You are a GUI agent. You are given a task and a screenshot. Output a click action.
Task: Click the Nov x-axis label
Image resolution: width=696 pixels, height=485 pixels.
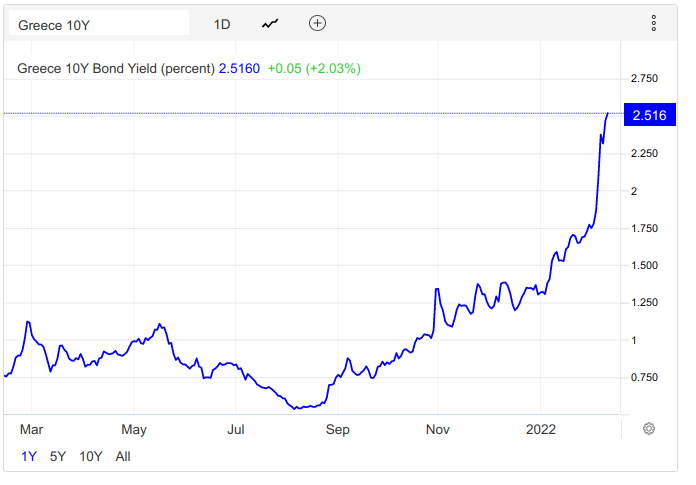[x=438, y=430]
